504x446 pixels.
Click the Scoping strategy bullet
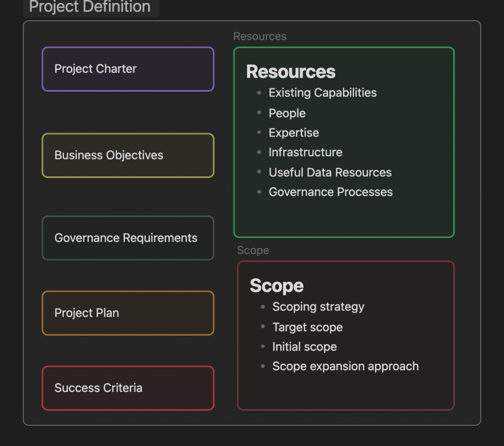(x=318, y=307)
